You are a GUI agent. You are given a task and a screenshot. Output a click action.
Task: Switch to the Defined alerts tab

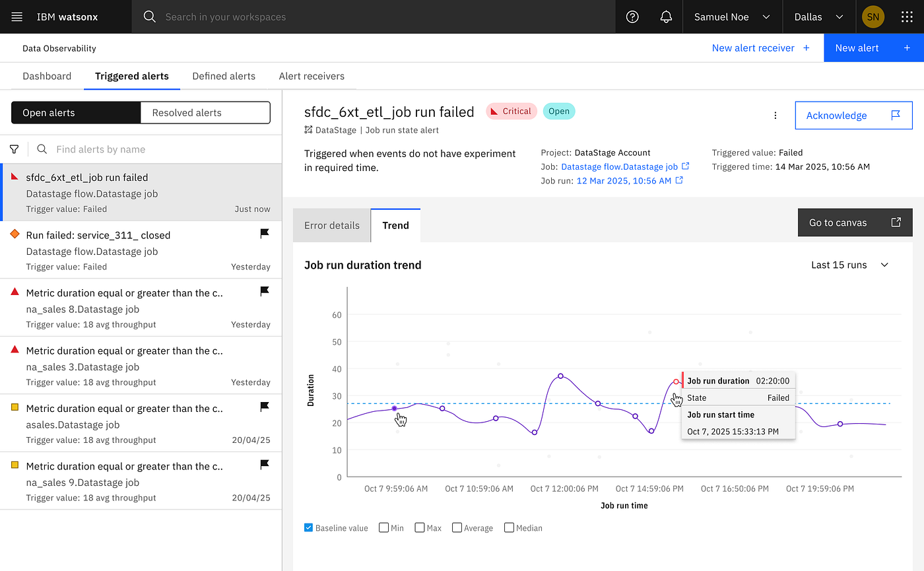(224, 76)
